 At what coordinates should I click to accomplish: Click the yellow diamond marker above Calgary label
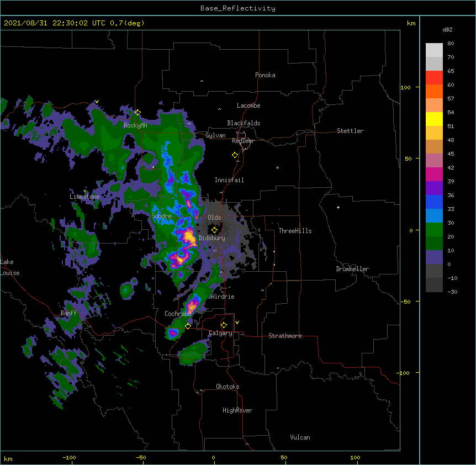tap(224, 325)
